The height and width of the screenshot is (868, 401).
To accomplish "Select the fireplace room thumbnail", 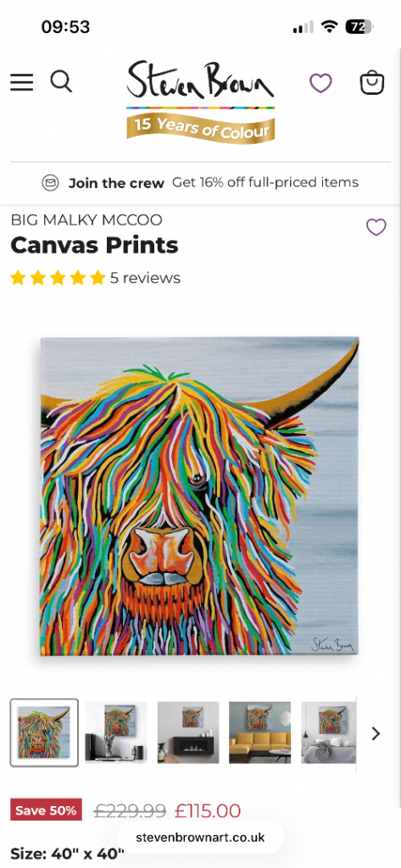I will (188, 732).
